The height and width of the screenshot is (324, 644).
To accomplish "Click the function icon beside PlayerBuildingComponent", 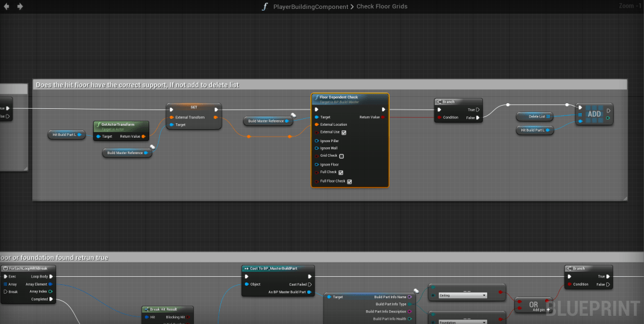I will 265,6.
